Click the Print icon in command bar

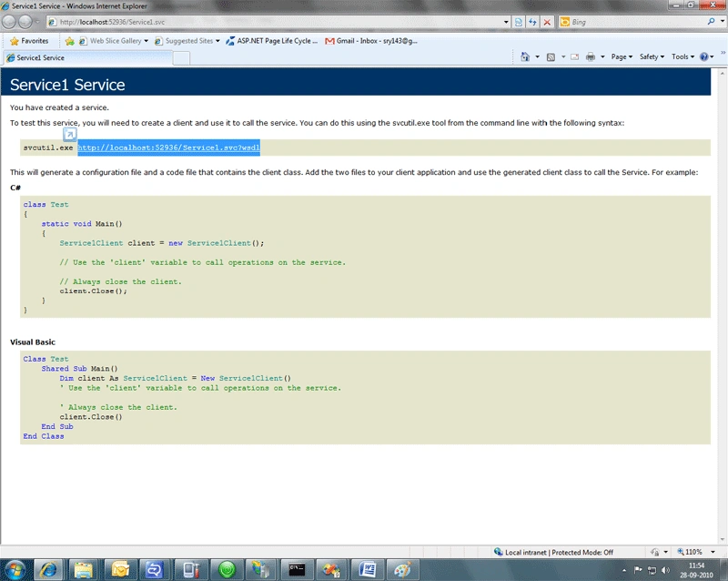click(590, 56)
